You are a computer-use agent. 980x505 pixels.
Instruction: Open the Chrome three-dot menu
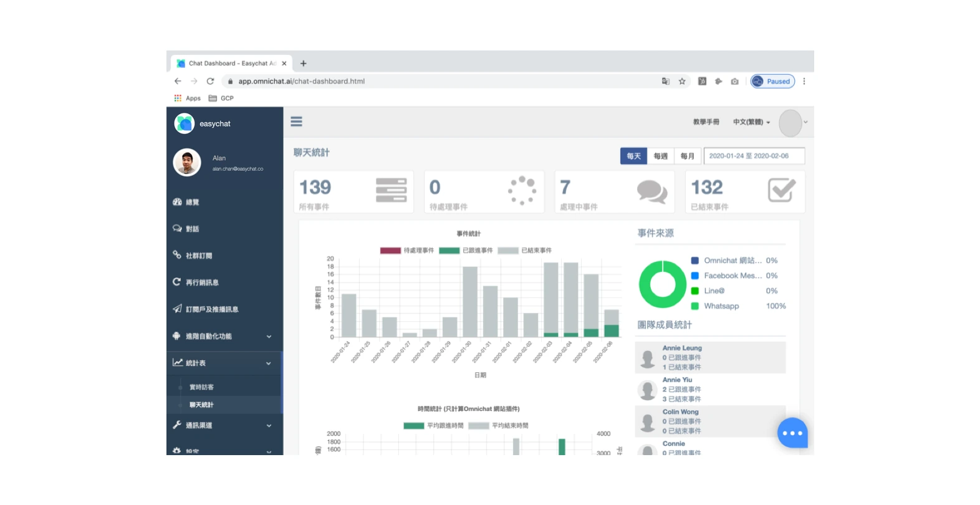coord(804,81)
